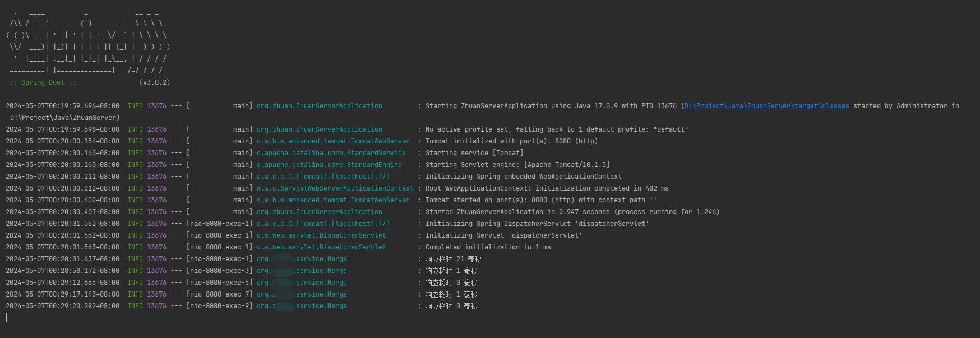Select timestamp 2024-05-07T00:20:00.407+08:00
The image size is (980, 338).
[x=62, y=212]
